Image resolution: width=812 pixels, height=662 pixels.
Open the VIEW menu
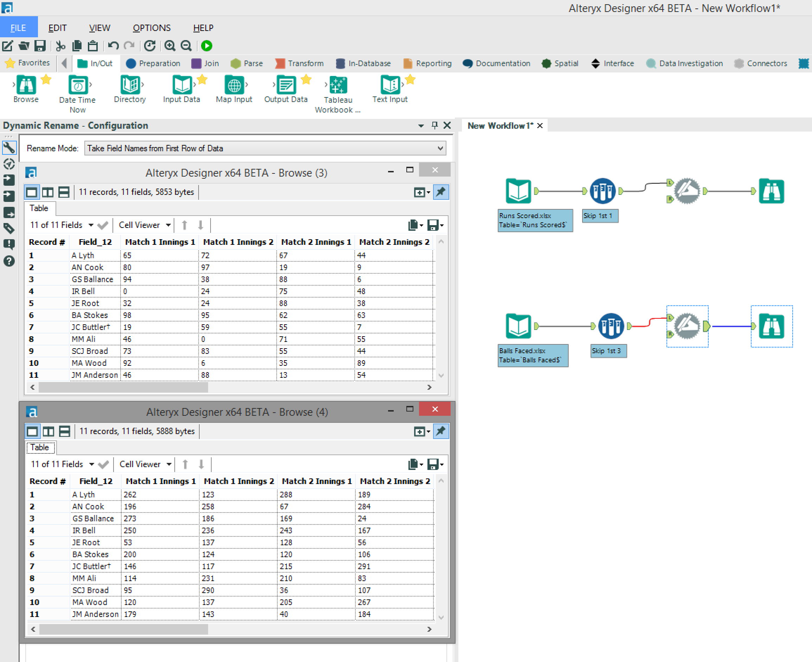pos(100,28)
